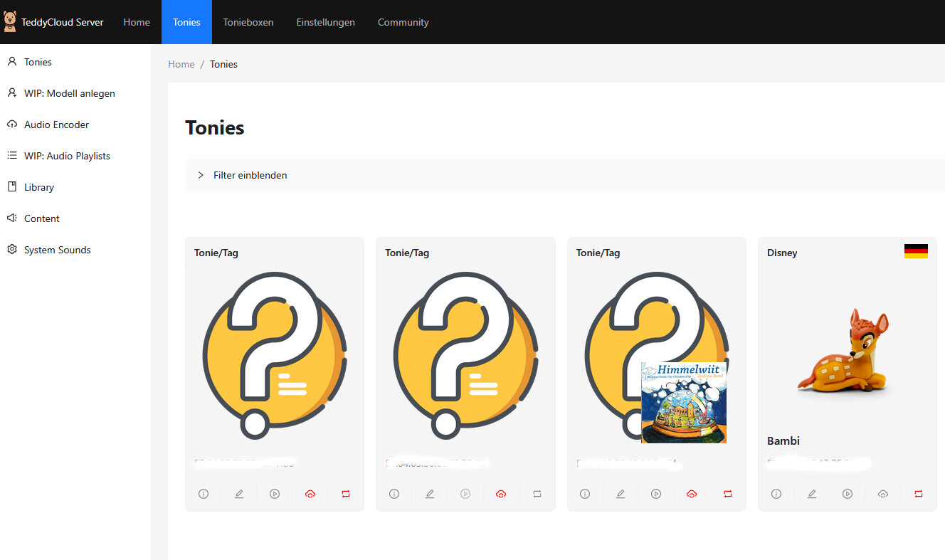Open System Sounds in the sidebar
Screen dimensions: 945x560
pos(57,250)
